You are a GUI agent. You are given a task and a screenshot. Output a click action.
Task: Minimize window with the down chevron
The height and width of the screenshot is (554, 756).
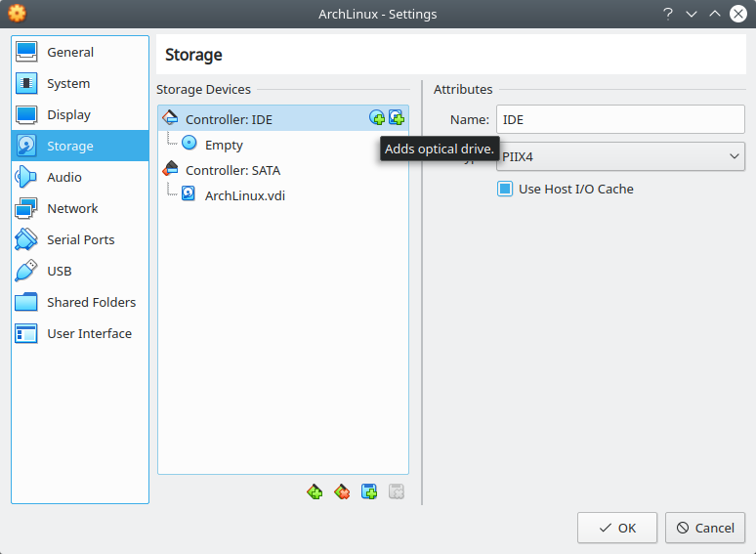[692, 15]
